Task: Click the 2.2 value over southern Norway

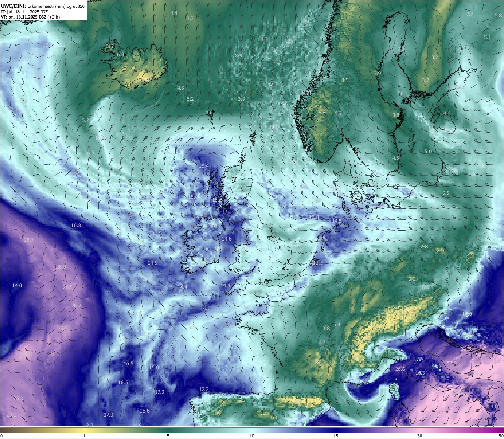Action: (x=322, y=111)
